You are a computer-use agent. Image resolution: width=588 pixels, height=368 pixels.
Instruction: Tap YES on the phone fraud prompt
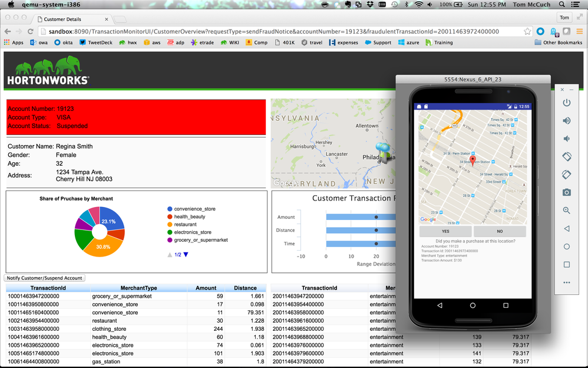tap(445, 232)
